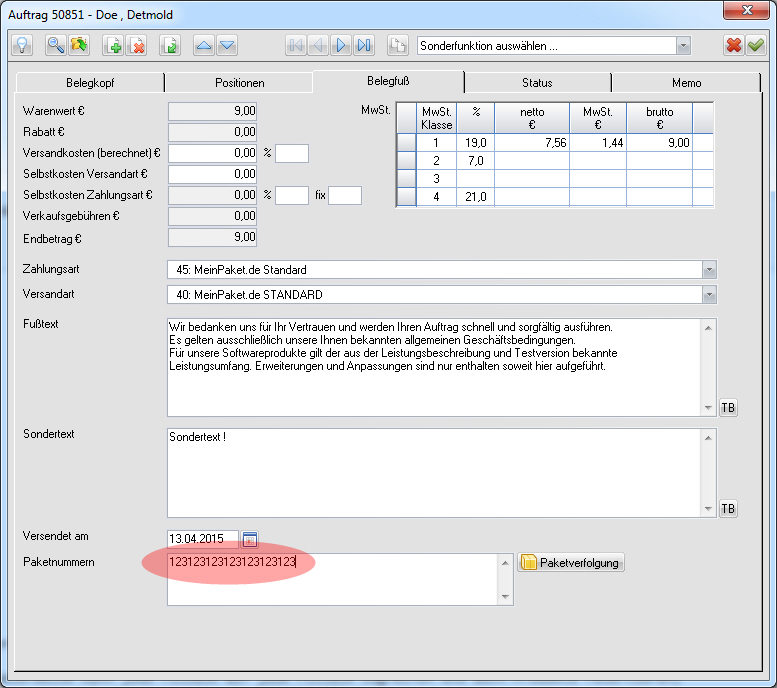Expand the Zahlungsart dropdown
The height and width of the screenshot is (688, 777).
[x=709, y=270]
